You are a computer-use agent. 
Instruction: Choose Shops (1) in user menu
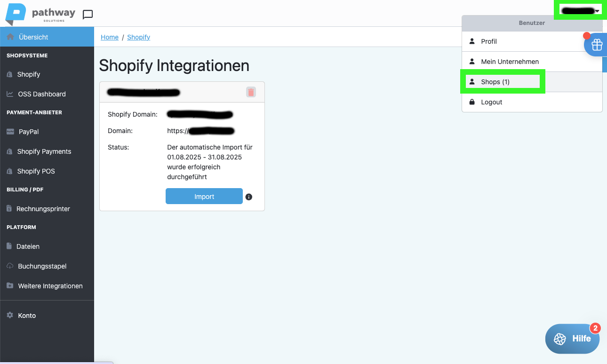pyautogui.click(x=495, y=82)
